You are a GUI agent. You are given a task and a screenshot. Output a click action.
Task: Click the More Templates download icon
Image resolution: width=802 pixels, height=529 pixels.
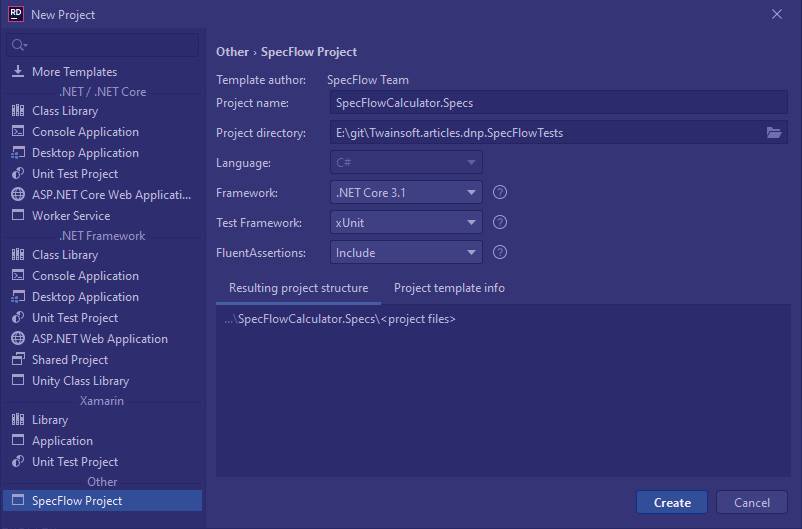pyautogui.click(x=18, y=71)
